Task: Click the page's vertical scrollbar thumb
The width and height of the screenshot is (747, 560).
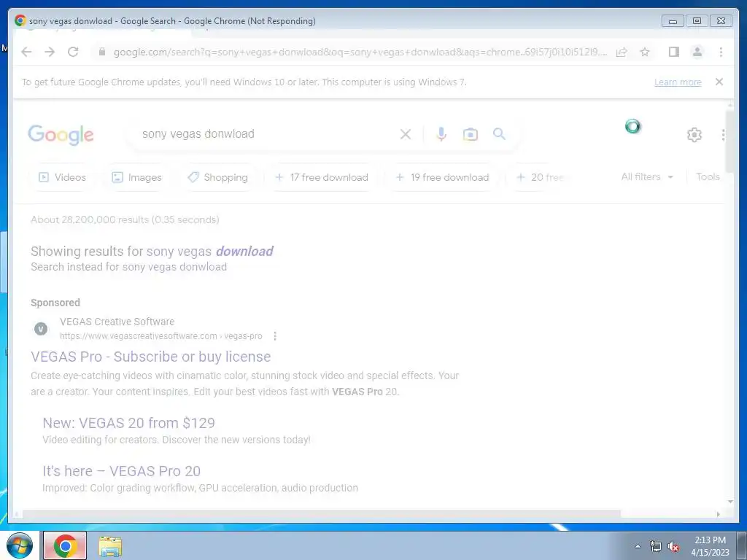Action: tap(730, 141)
